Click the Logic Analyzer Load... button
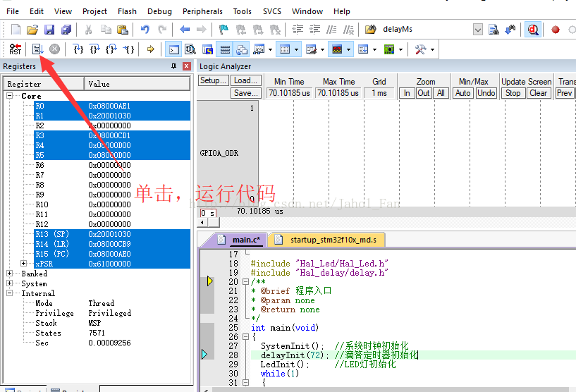The height and width of the screenshot is (392, 576). tap(246, 80)
